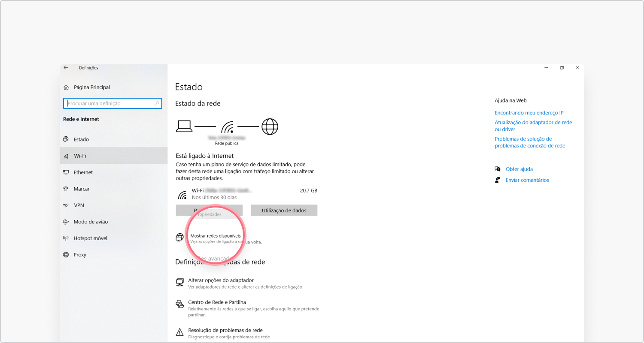Open Página Principal home icon
Image resolution: width=644 pixels, height=343 pixels.
tap(66, 87)
